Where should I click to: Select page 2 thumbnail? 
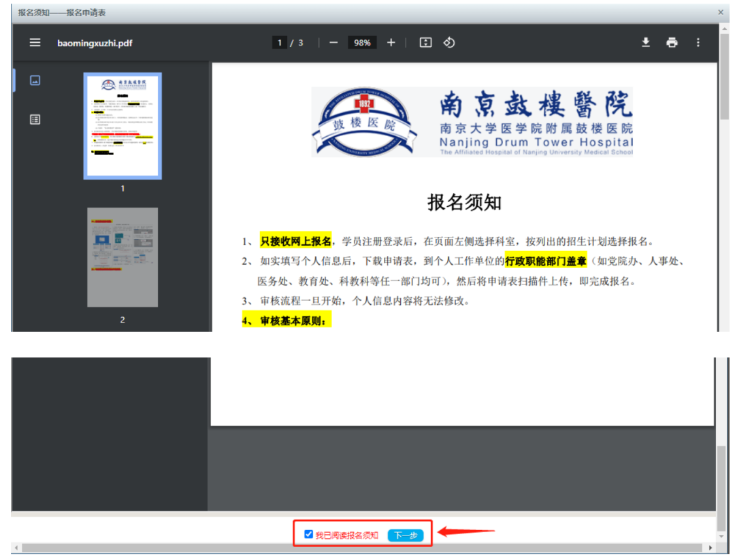[122, 257]
